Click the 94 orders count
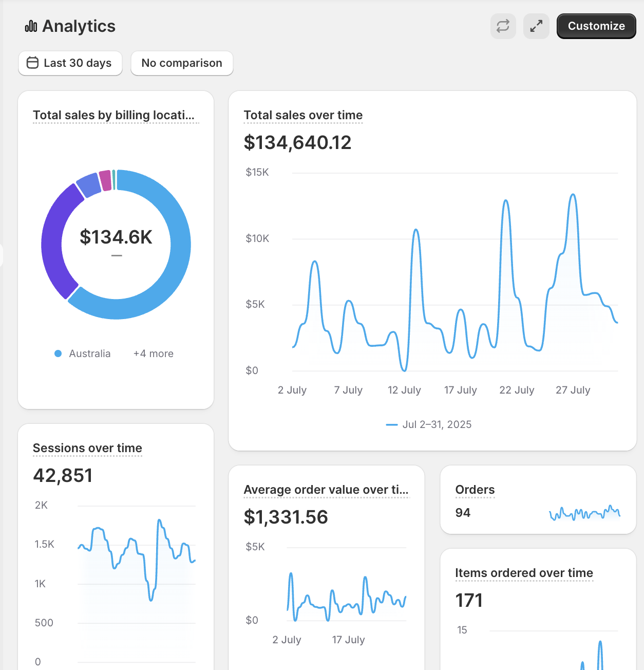This screenshot has width=644, height=670. 463,513
